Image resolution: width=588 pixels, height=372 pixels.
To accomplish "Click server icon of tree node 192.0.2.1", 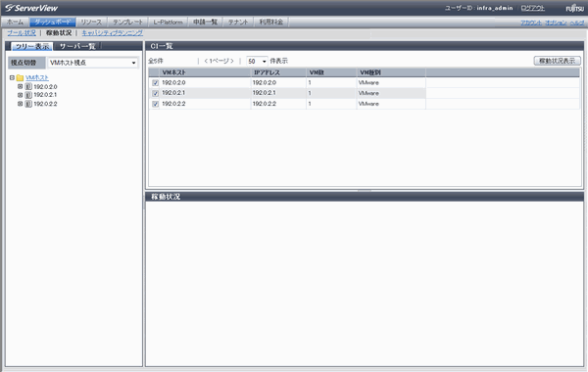I will pos(28,95).
